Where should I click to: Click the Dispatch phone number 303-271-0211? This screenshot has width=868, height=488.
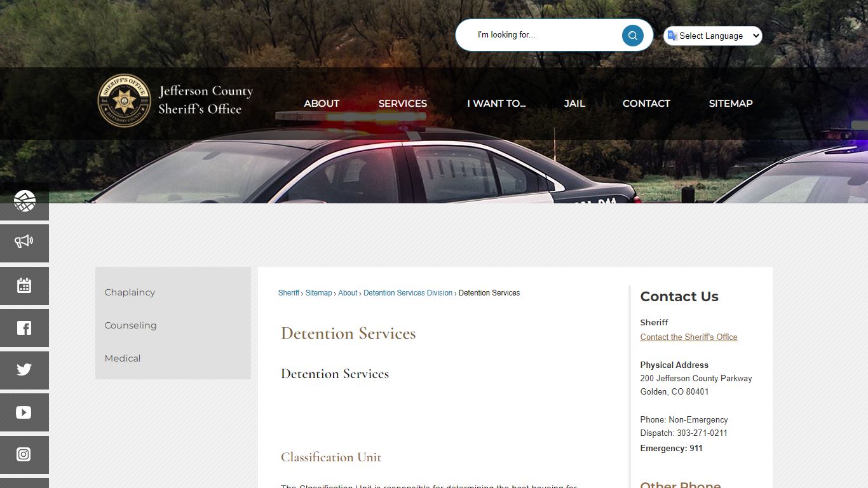tap(702, 433)
